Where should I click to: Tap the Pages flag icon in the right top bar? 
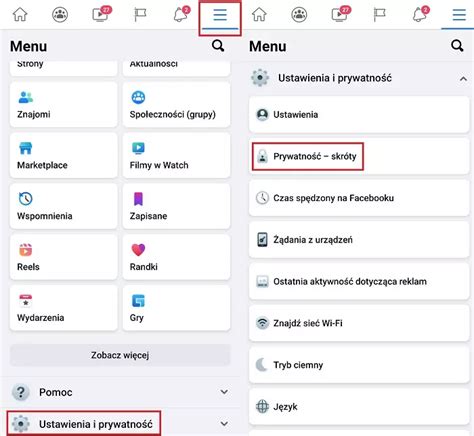379,15
